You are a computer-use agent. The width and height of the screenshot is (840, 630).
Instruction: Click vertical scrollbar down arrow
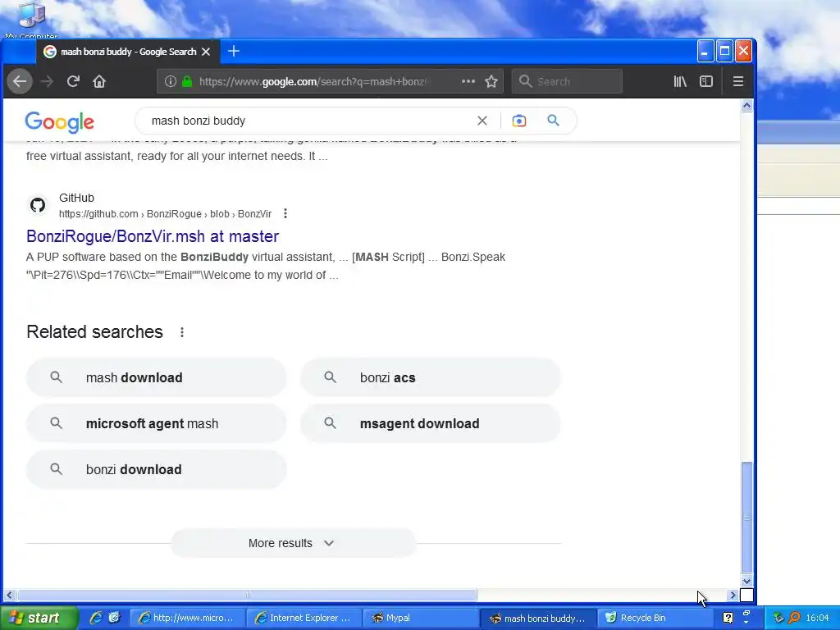[746, 581]
